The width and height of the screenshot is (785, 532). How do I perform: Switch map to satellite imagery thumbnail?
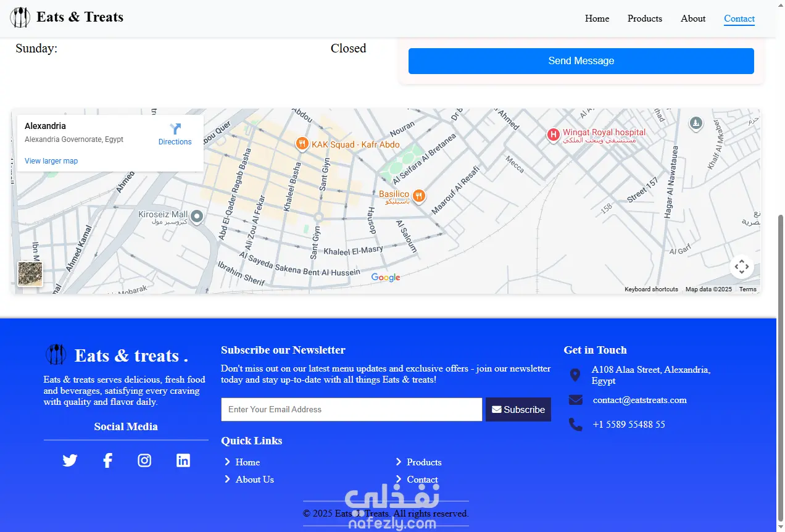coord(30,274)
